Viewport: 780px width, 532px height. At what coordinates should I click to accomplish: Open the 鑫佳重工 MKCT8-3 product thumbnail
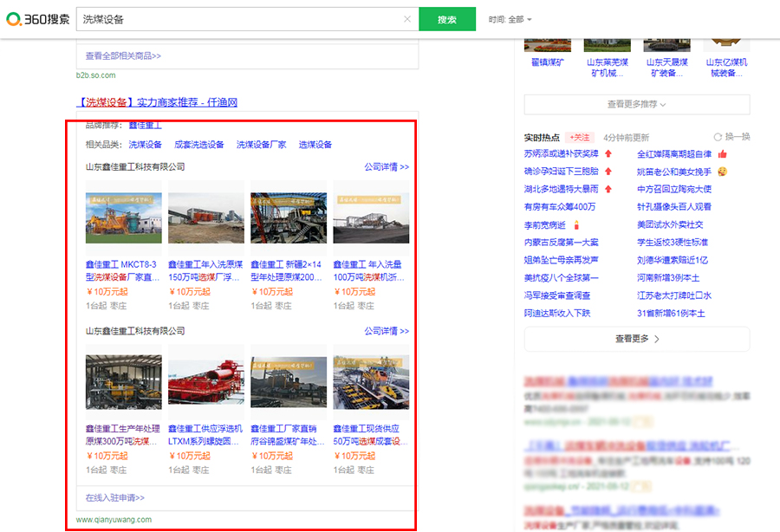coord(124,217)
